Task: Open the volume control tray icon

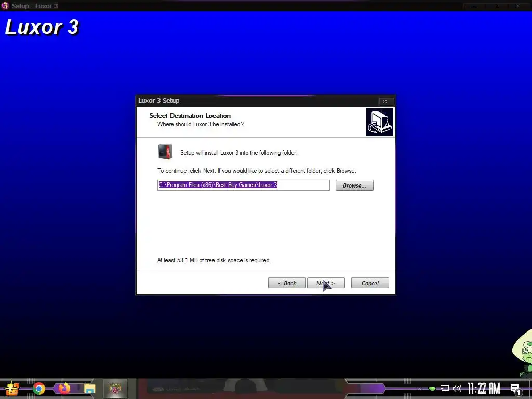Action: [x=457, y=389]
